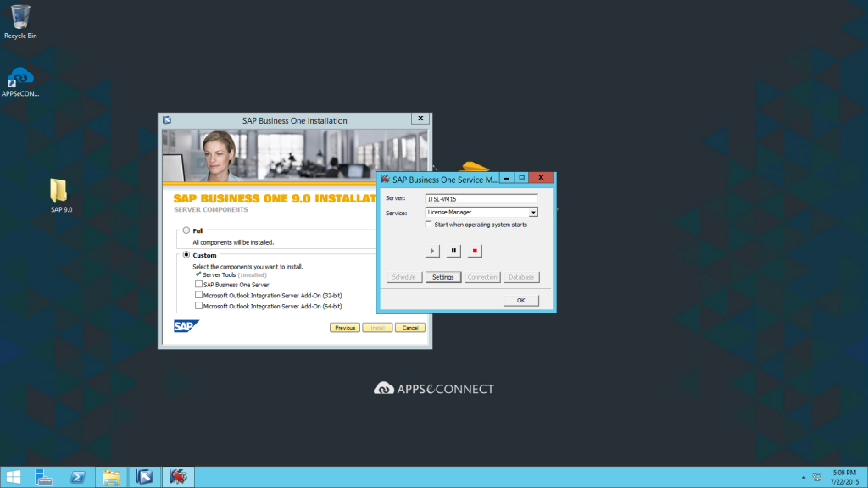Click the Install button
The width and height of the screenshot is (868, 488).
[377, 328]
